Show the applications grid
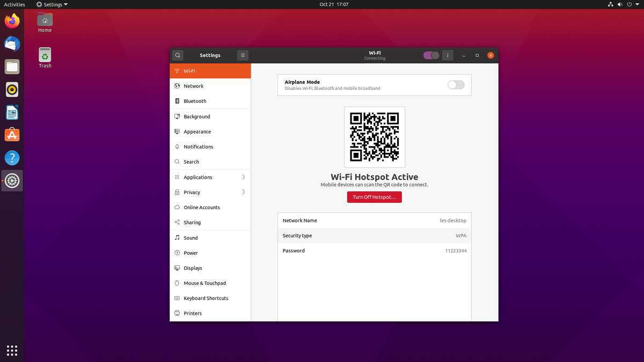Screen dimensions: 644x362 [12, 350]
